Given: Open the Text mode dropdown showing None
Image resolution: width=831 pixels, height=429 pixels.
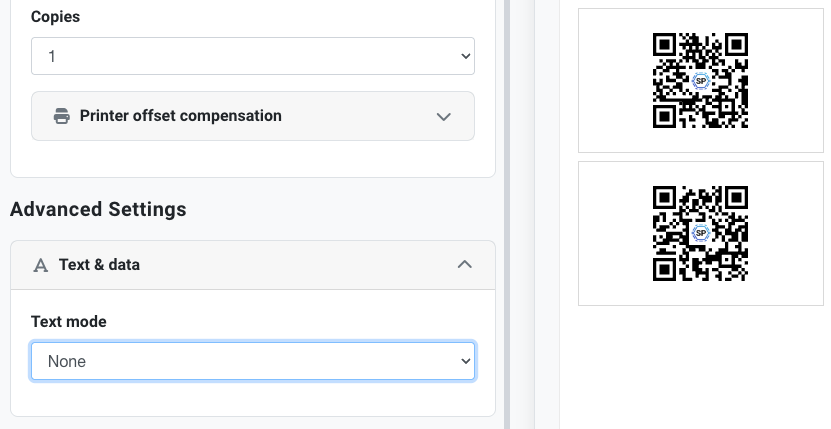Looking at the screenshot, I should point(253,361).
